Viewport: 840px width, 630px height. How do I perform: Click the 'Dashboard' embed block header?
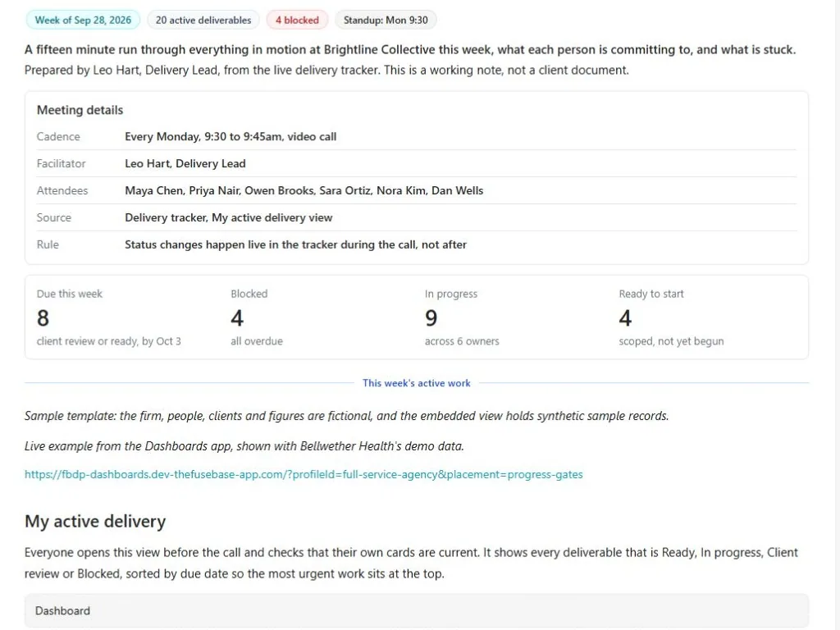tap(416, 610)
